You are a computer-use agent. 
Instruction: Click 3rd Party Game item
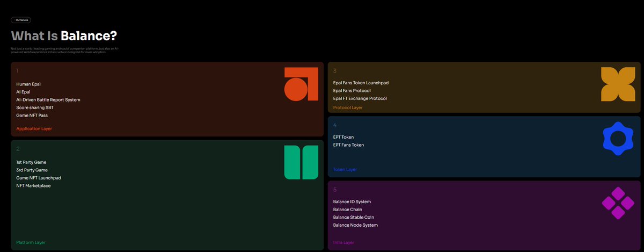32,170
